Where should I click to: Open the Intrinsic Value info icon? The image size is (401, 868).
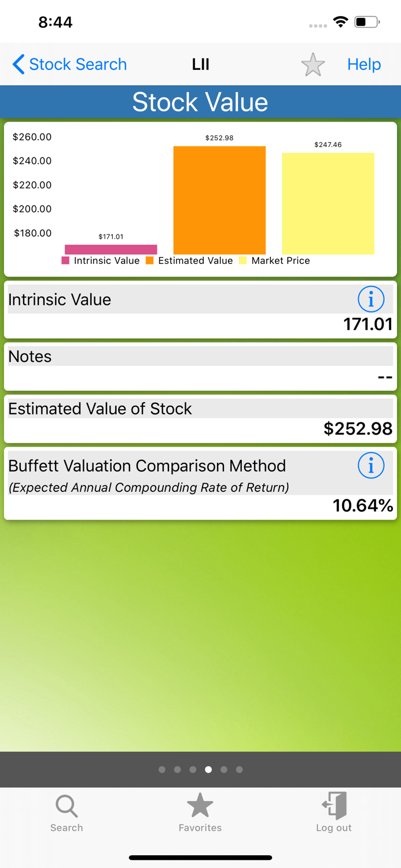(371, 299)
